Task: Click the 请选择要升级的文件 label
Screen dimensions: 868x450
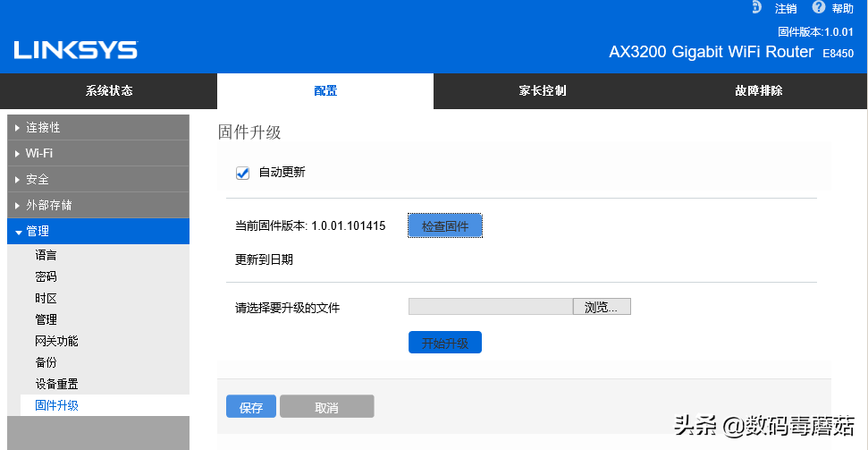Action: coord(287,308)
